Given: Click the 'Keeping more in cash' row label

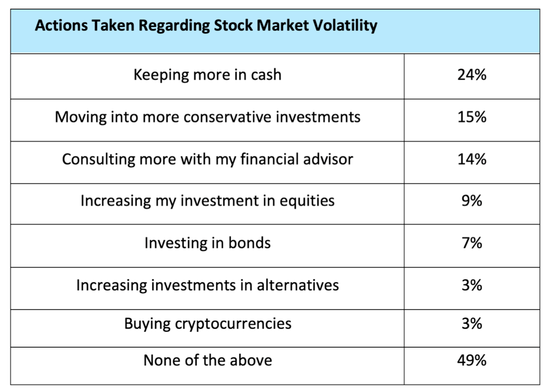Looking at the screenshot, I should (207, 75).
